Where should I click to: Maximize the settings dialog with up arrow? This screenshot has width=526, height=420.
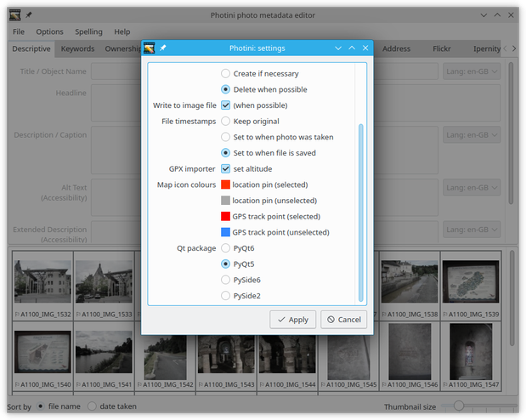pos(352,48)
